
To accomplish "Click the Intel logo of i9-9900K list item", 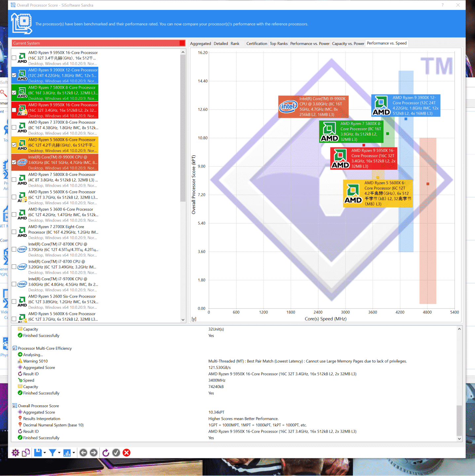I will click(22, 162).
